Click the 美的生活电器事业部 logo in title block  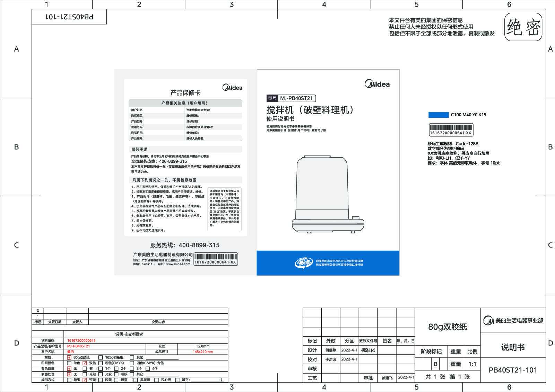pos(513,321)
